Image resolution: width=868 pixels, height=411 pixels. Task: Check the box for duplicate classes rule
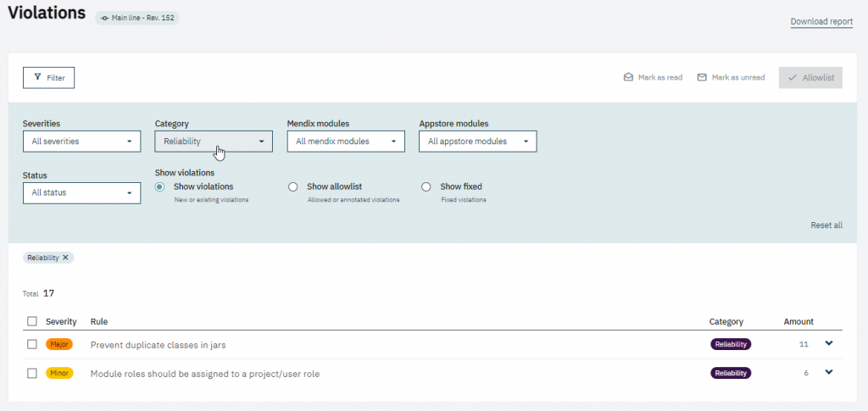click(32, 345)
